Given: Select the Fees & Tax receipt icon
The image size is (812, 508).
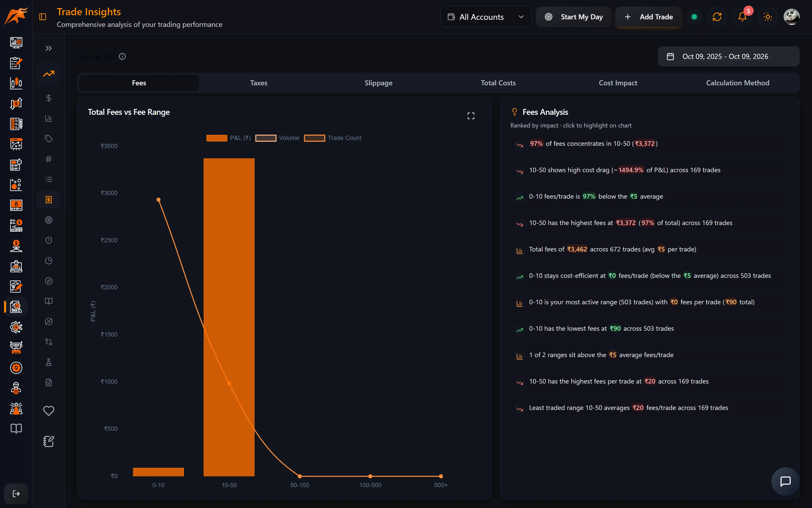Looking at the screenshot, I should click(x=49, y=200).
